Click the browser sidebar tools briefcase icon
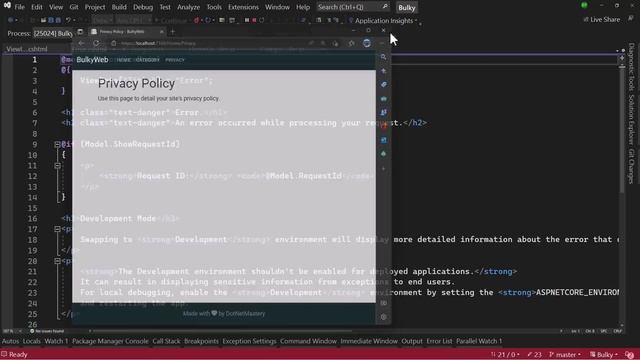The height and width of the screenshot is (360, 640). pos(383,98)
